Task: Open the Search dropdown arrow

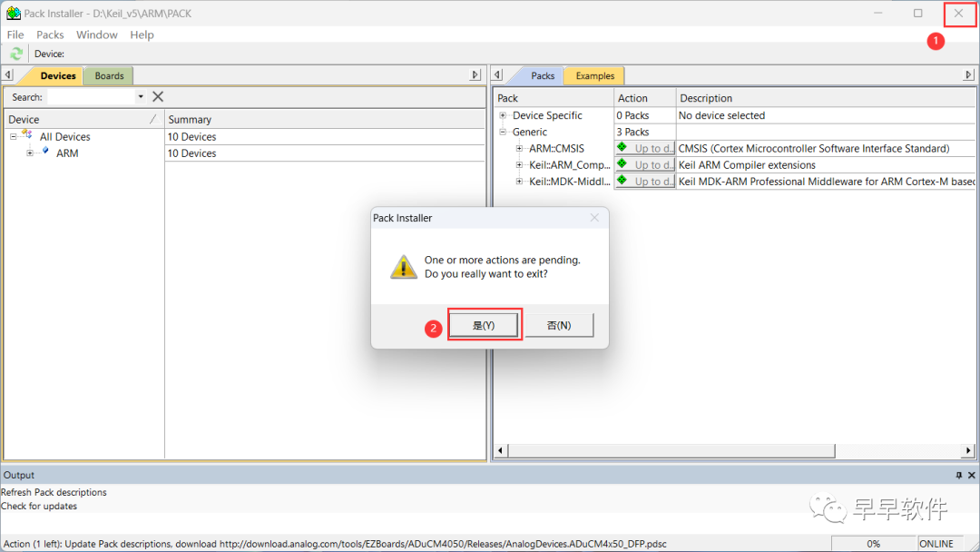Action: pyautogui.click(x=142, y=96)
